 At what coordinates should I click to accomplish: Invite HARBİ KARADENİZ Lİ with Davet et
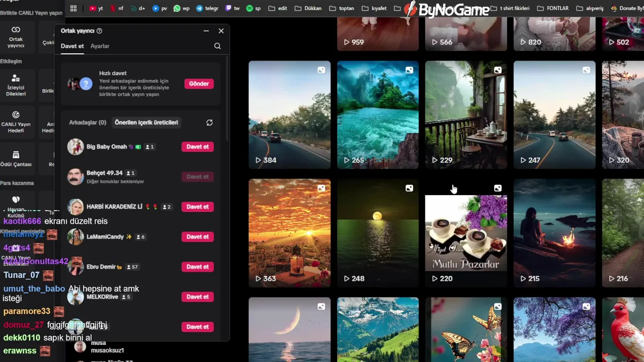tap(197, 207)
